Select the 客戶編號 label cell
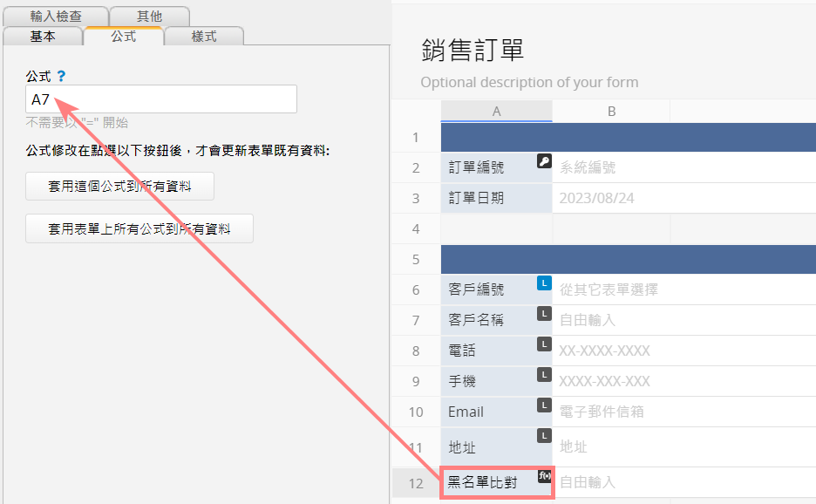This screenshot has width=816, height=504. 496,289
